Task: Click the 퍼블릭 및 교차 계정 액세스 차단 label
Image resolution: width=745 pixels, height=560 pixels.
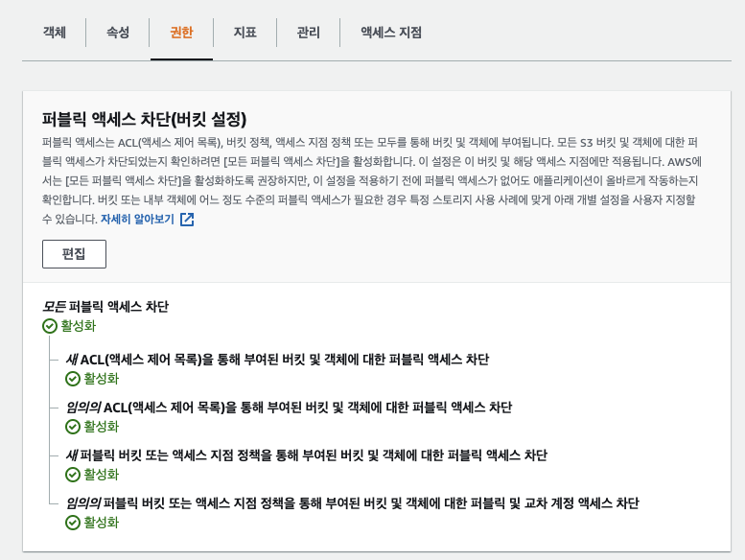Action: click(352, 503)
